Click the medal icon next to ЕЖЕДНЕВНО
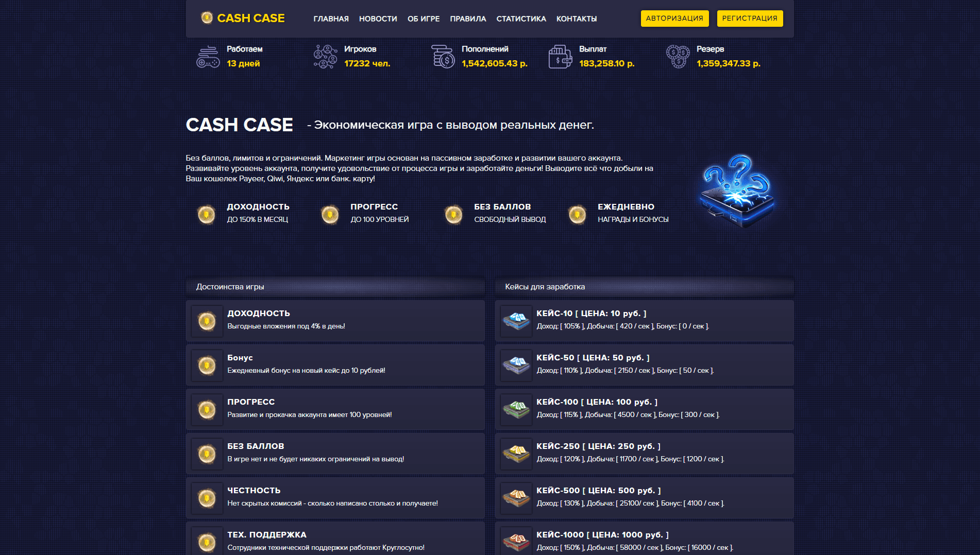The height and width of the screenshot is (555, 980). click(x=578, y=213)
